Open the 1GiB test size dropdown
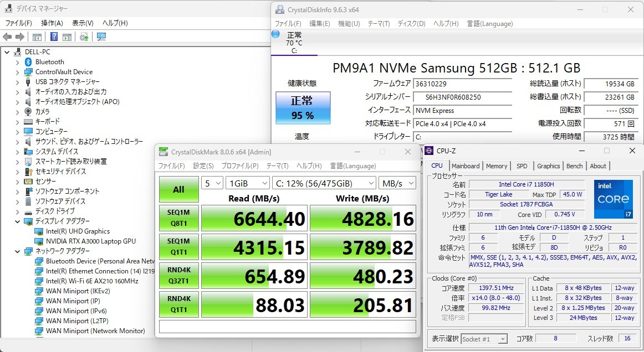 click(248, 183)
